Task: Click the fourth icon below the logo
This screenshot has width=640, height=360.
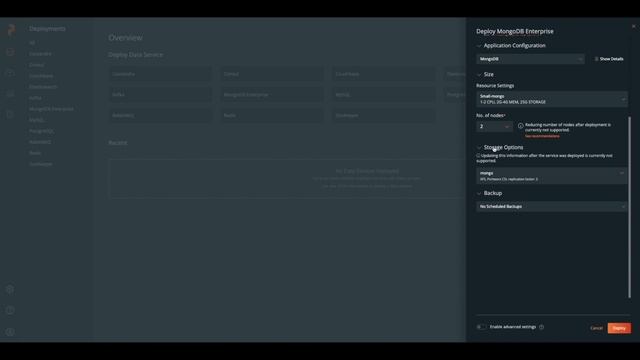Action: 10,115
